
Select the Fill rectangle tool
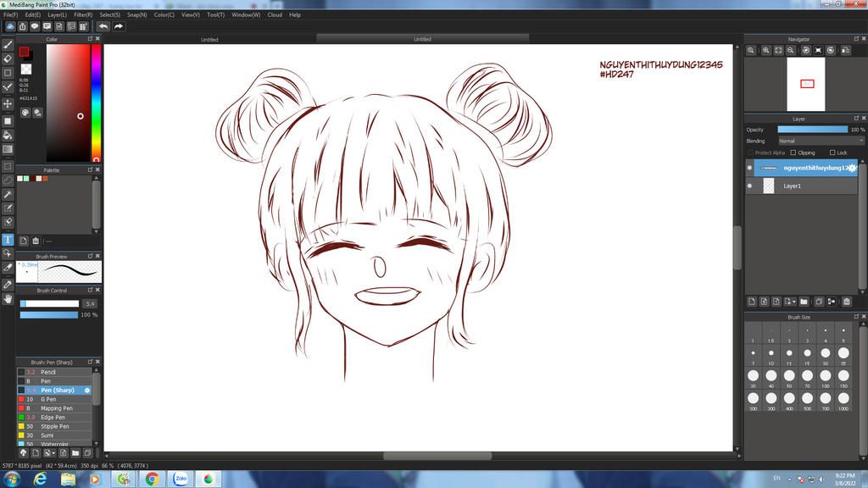click(x=8, y=121)
